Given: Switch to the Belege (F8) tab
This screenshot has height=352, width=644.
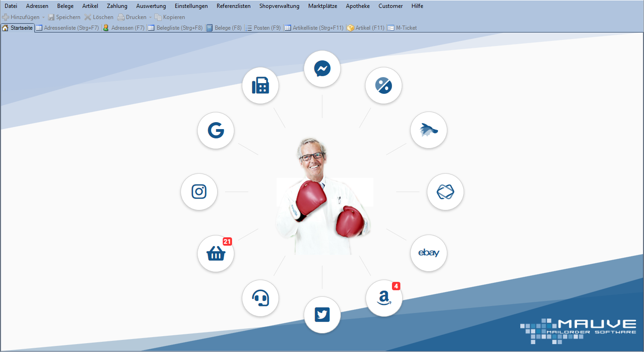Looking at the screenshot, I should coord(224,28).
